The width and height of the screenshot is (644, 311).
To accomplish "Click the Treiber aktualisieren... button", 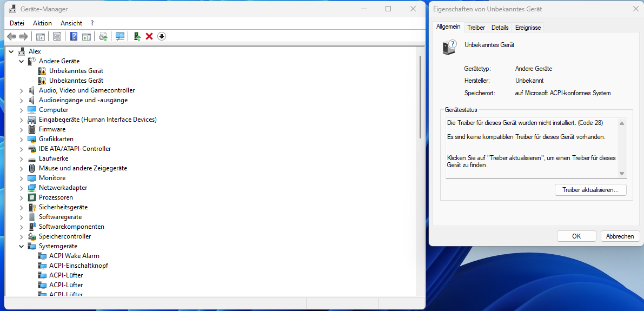I will [590, 190].
